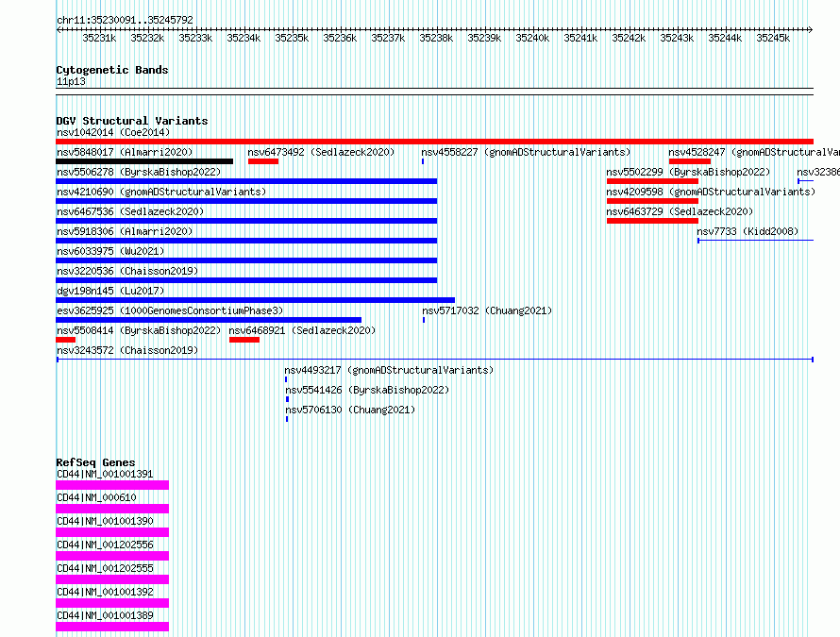Click the chr11:35230091..35245792 coordinates text
The width and height of the screenshot is (840, 637).
pos(125,20)
